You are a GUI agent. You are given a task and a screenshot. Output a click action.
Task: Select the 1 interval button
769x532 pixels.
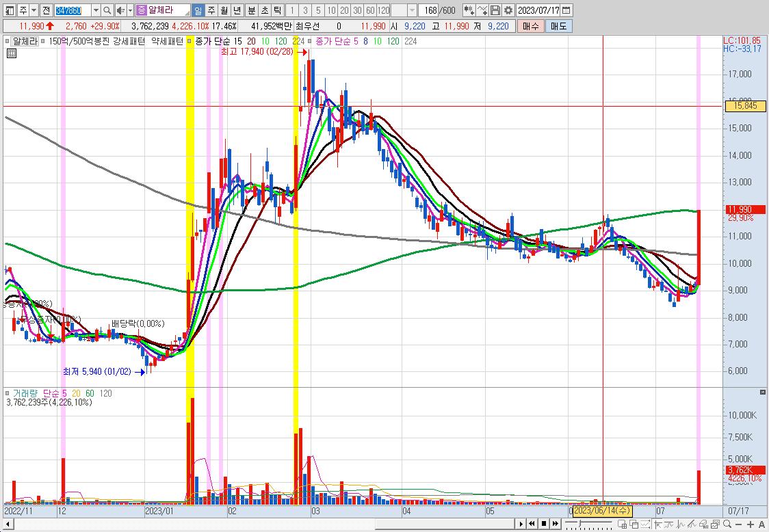point(292,10)
